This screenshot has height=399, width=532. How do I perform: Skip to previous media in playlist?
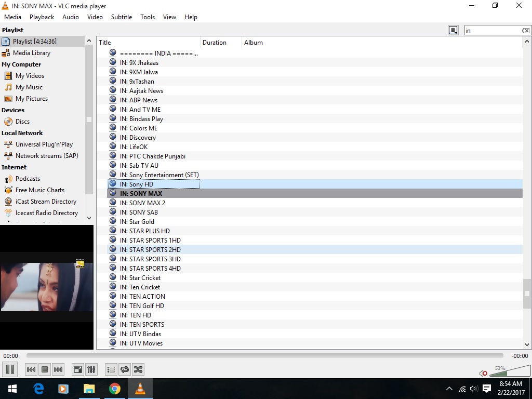point(31,369)
